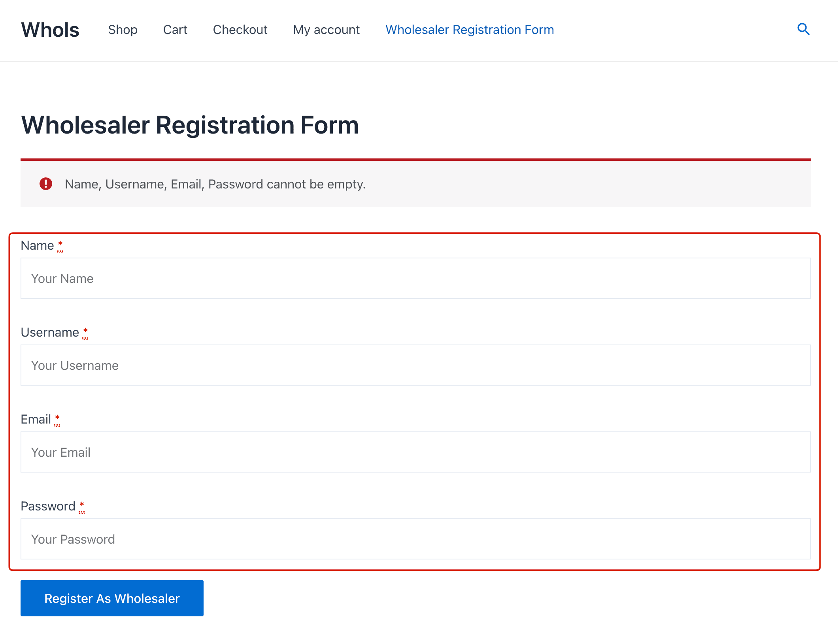838x644 pixels.
Task: Navigate to Checkout page
Action: 240,30
